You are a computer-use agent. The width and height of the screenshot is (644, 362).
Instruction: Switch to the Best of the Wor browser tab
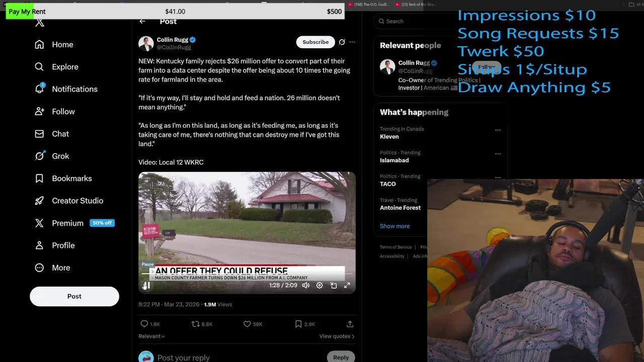click(416, 5)
